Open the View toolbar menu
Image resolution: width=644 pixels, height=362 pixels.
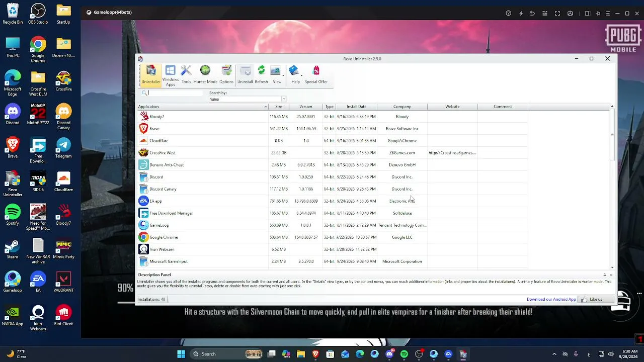pos(277,75)
